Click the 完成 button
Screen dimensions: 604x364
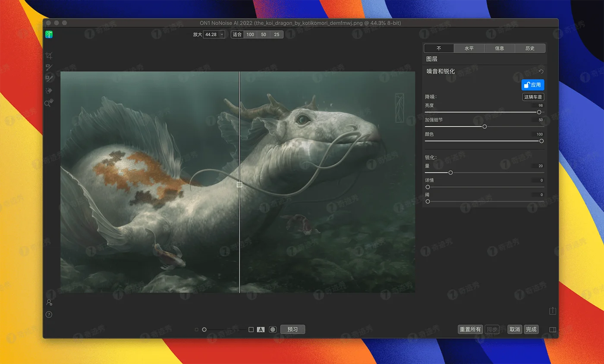click(x=531, y=329)
